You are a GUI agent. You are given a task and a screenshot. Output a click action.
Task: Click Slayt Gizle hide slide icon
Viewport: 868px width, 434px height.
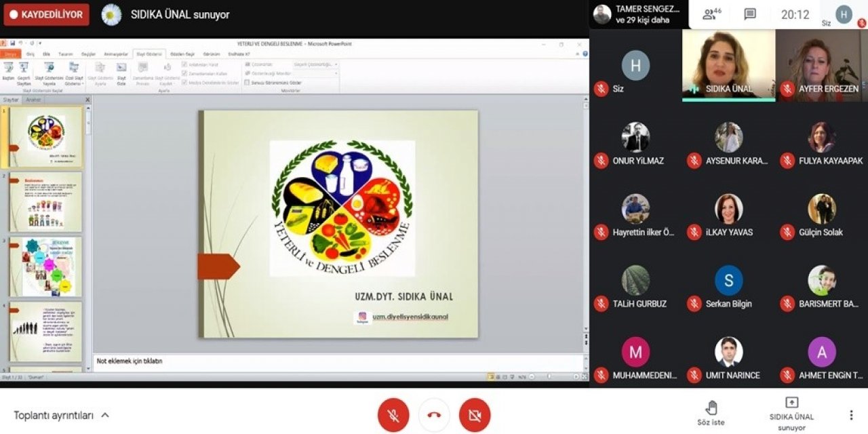tap(121, 73)
